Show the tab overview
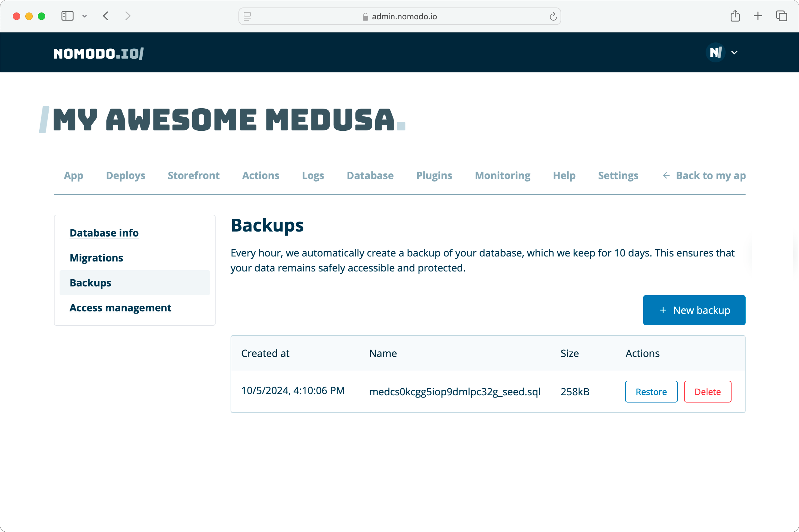 [781, 16]
